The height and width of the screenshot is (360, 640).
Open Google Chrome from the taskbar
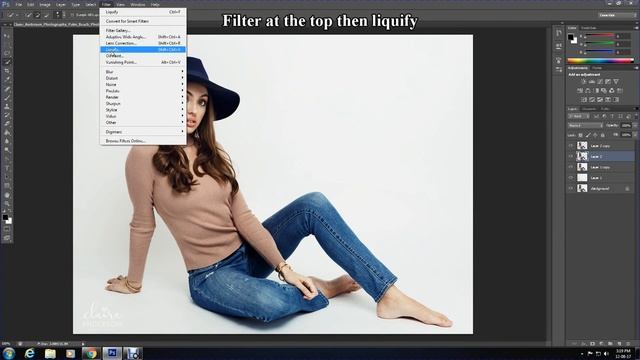pyautogui.click(x=91, y=353)
